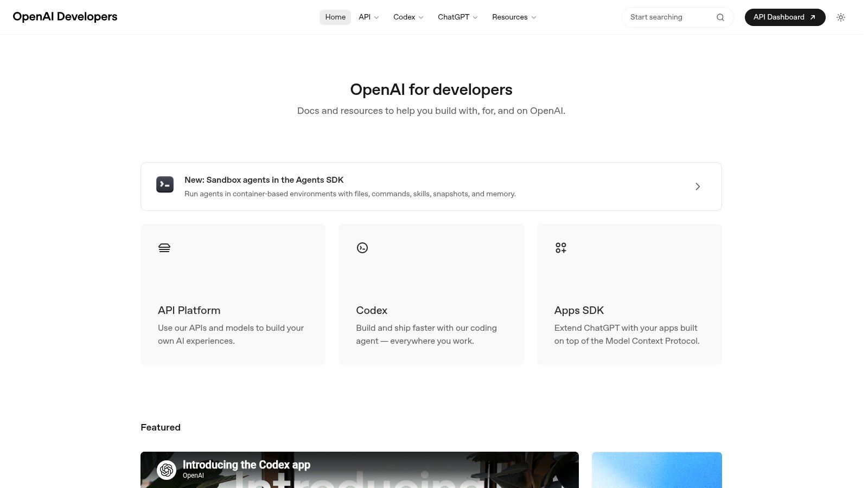Expand the API menu dropdown
This screenshot has width=868, height=488.
[x=369, y=17]
